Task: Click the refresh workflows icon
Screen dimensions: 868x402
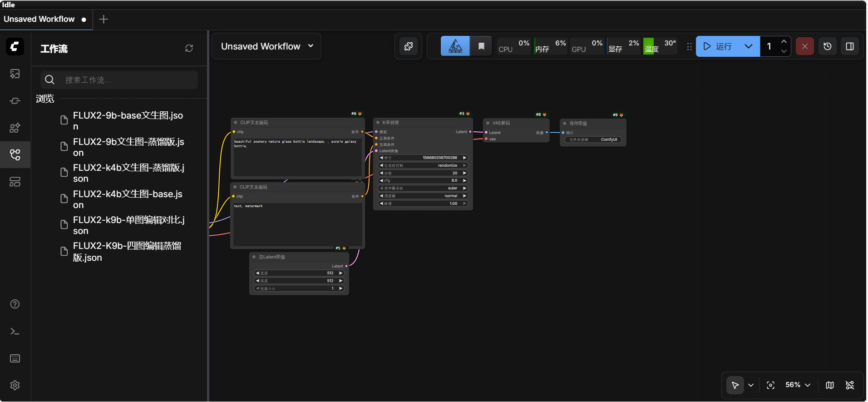Action: pyautogui.click(x=189, y=48)
